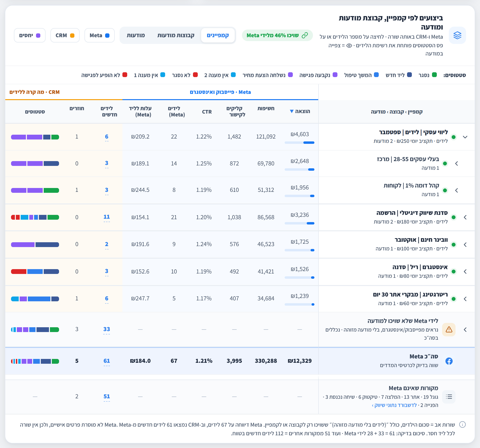Click the sort arrow on the הוצאה column
The width and height of the screenshot is (480, 448).
(x=292, y=111)
